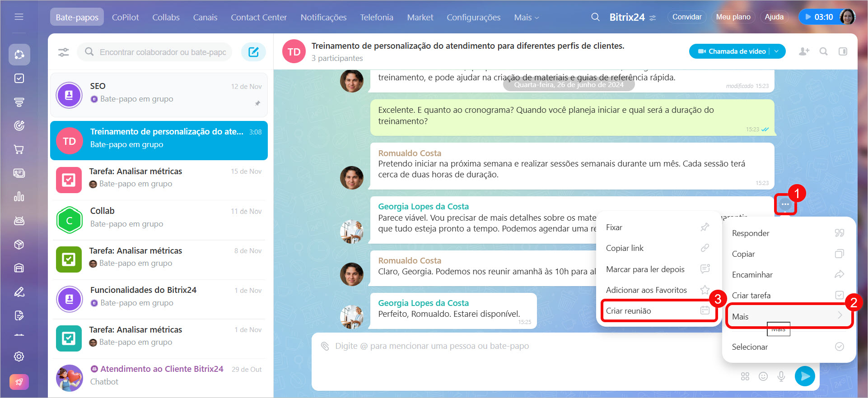This screenshot has width=868, height=398.
Task: Click the Meu plano button
Action: (x=733, y=17)
